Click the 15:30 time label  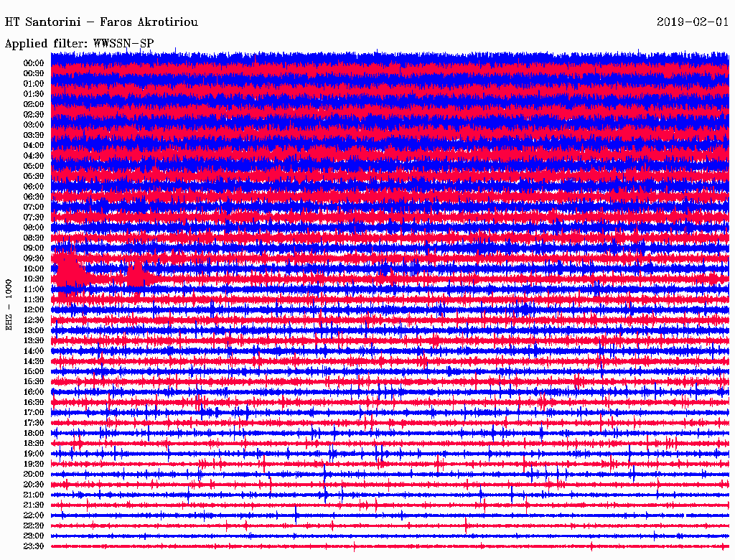(x=34, y=382)
